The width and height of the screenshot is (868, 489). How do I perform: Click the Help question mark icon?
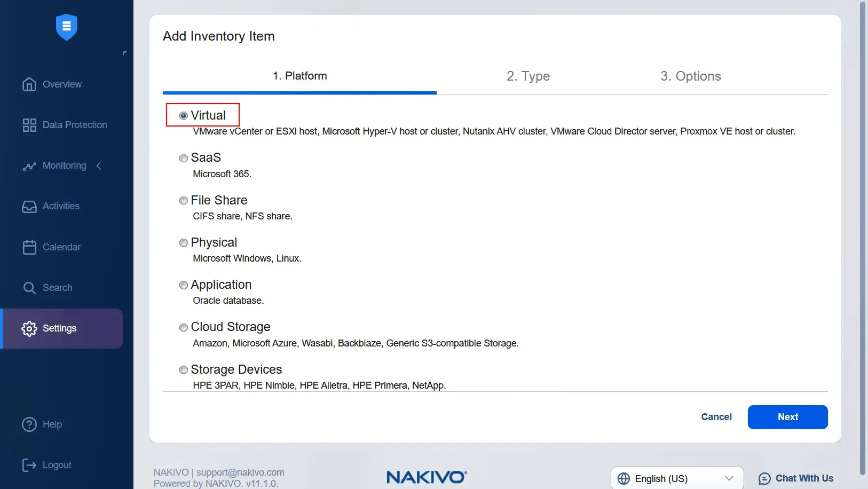tap(29, 424)
